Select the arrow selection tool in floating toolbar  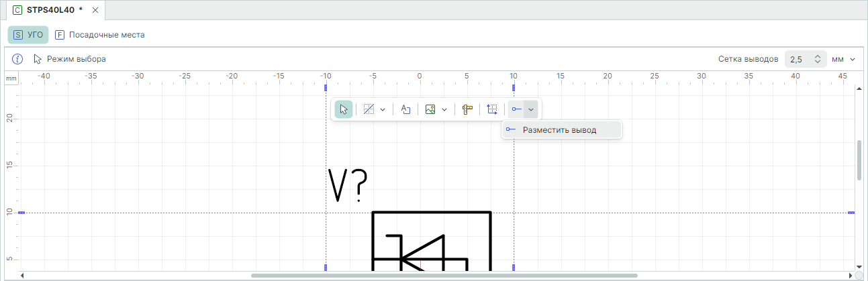(343, 109)
